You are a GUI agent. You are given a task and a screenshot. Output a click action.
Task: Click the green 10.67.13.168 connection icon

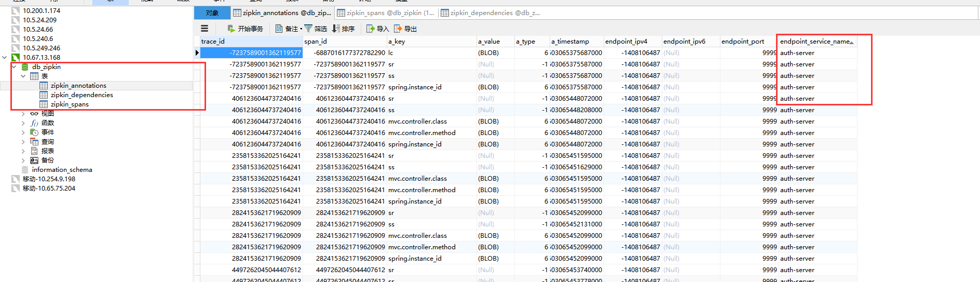click(x=16, y=57)
